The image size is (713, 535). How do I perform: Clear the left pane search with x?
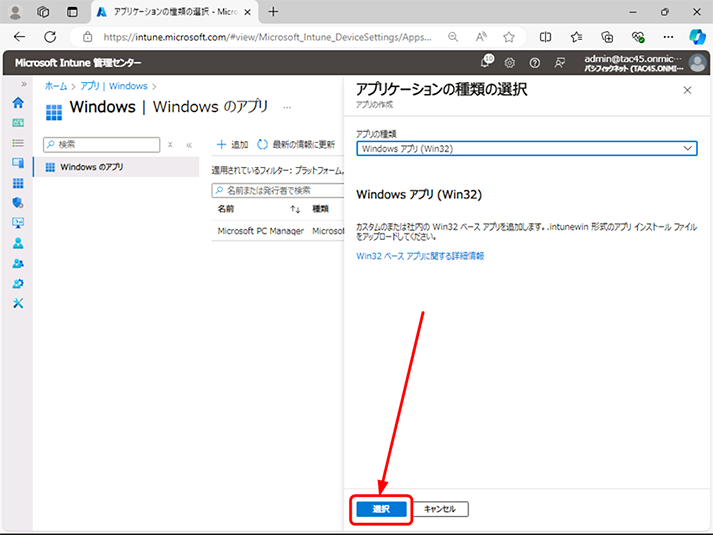pos(170,145)
